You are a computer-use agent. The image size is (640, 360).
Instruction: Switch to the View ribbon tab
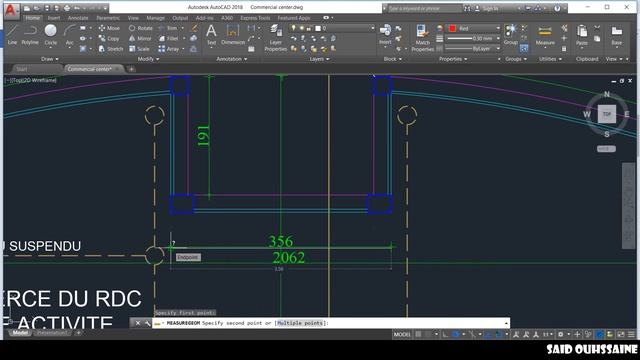coord(133,18)
